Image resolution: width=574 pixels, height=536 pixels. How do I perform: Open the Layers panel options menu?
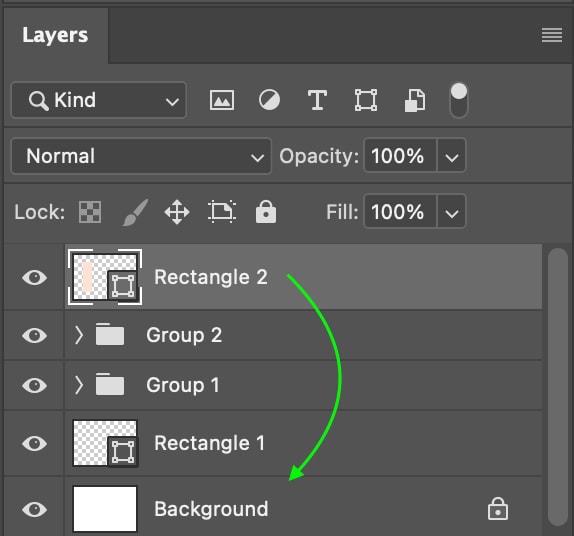click(x=552, y=35)
